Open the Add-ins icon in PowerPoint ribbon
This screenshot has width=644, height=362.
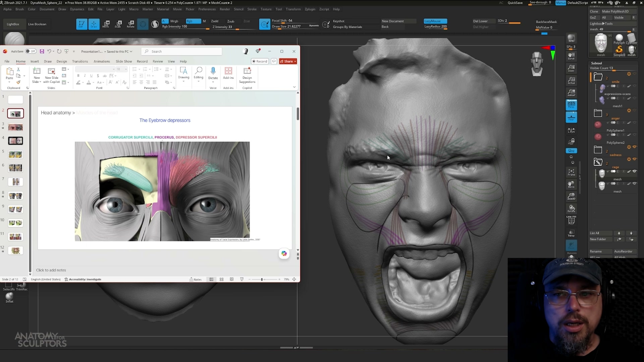(x=228, y=71)
